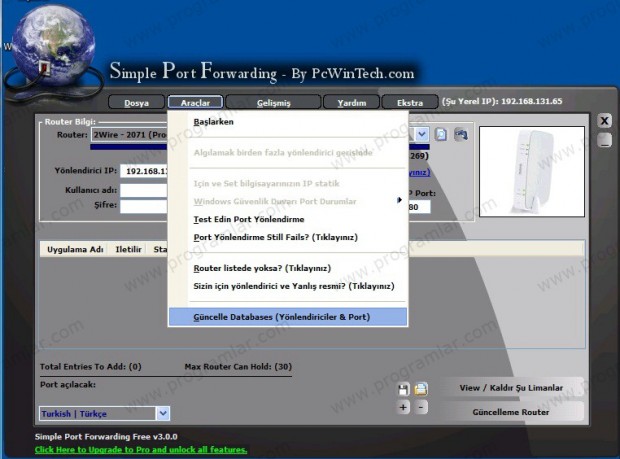Click the Total Entries To Add text
The height and width of the screenshot is (459, 620).
pos(91,366)
